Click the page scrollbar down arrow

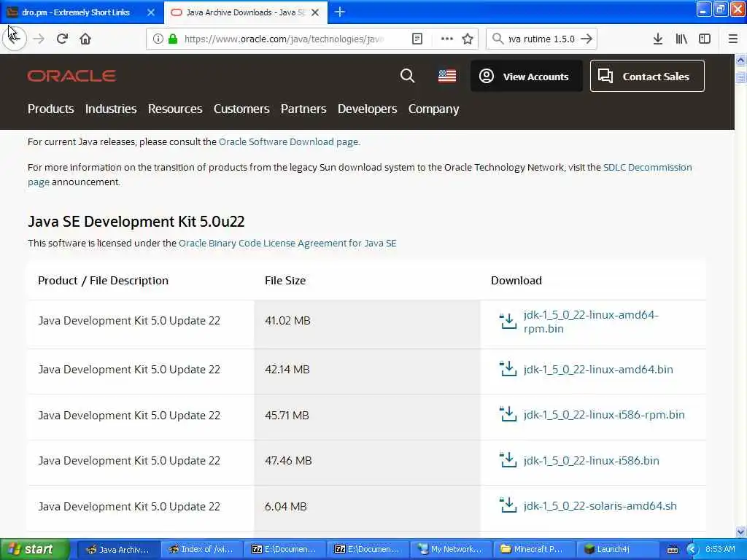pyautogui.click(x=740, y=532)
